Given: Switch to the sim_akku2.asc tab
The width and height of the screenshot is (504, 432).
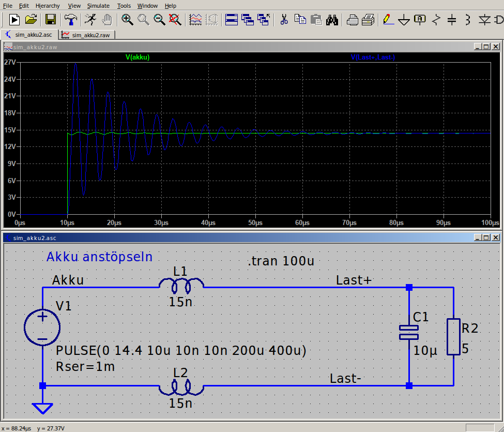Looking at the screenshot, I should [29, 35].
